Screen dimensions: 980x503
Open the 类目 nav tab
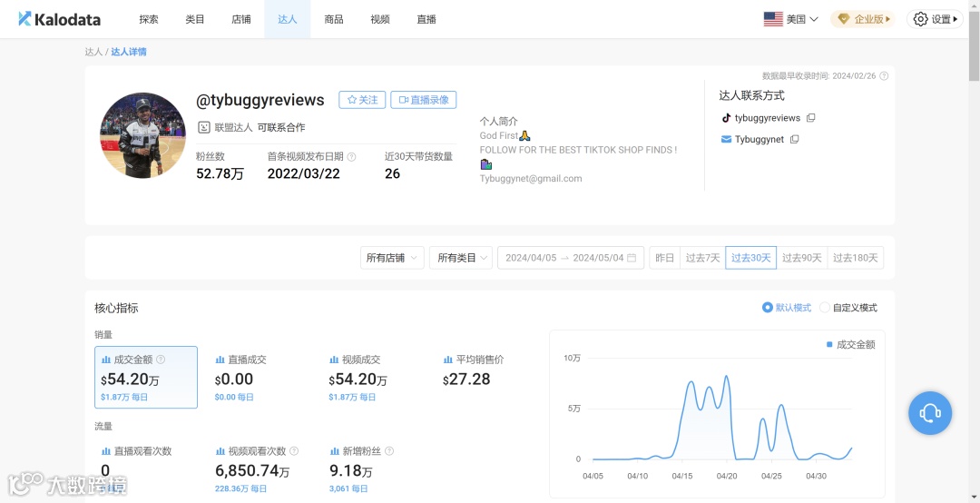(x=195, y=19)
